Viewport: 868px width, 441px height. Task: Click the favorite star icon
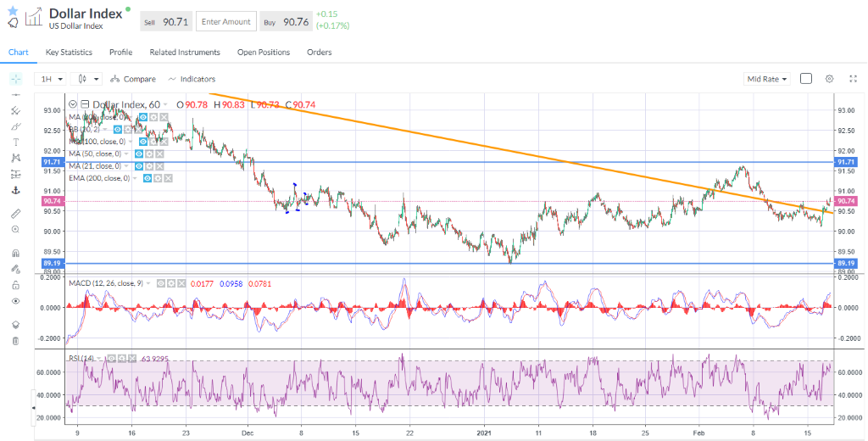point(13,10)
